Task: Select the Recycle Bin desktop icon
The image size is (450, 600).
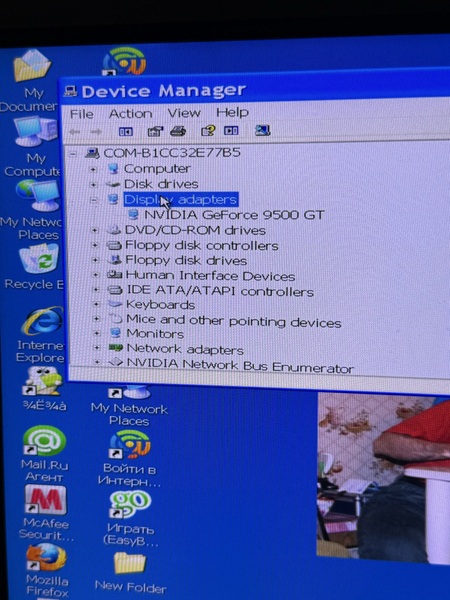Action: pyautogui.click(x=36, y=267)
